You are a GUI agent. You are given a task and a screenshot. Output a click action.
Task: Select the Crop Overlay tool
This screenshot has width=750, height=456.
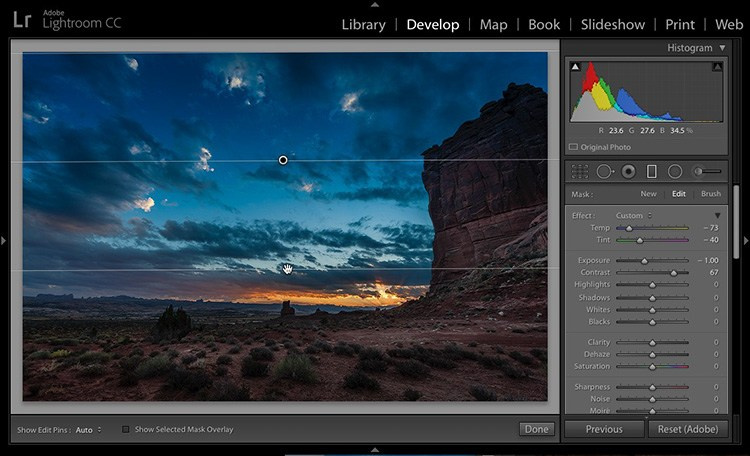point(579,172)
